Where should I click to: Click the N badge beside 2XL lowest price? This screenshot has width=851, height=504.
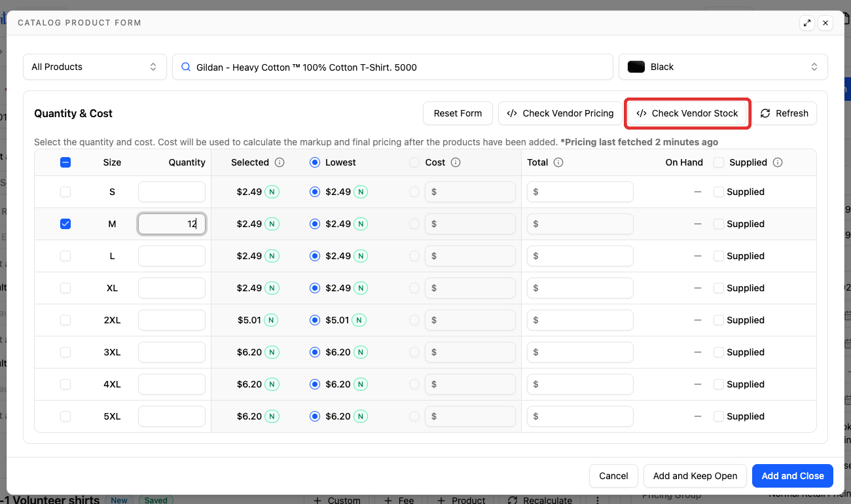tap(359, 320)
